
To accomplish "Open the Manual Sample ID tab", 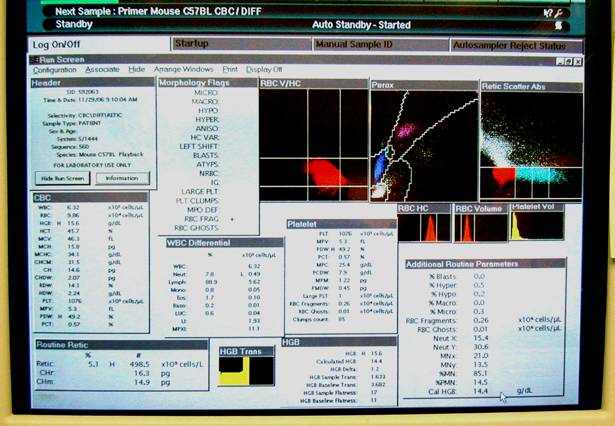I will click(x=353, y=45).
